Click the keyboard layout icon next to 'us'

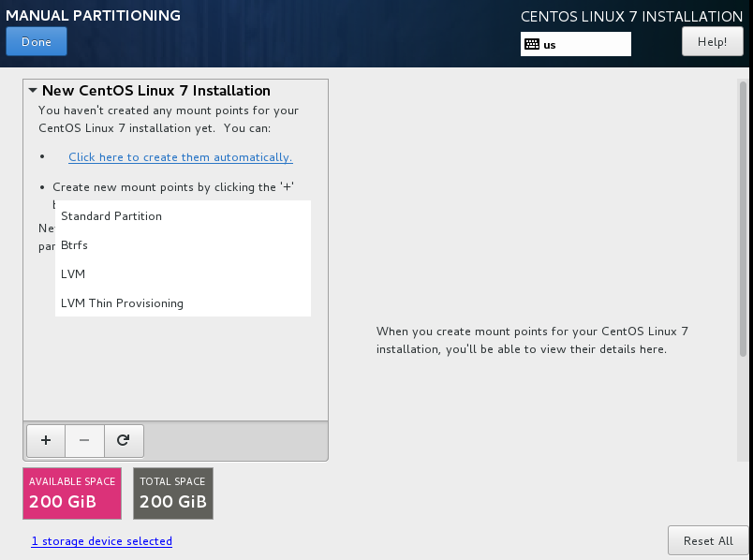pos(532,44)
